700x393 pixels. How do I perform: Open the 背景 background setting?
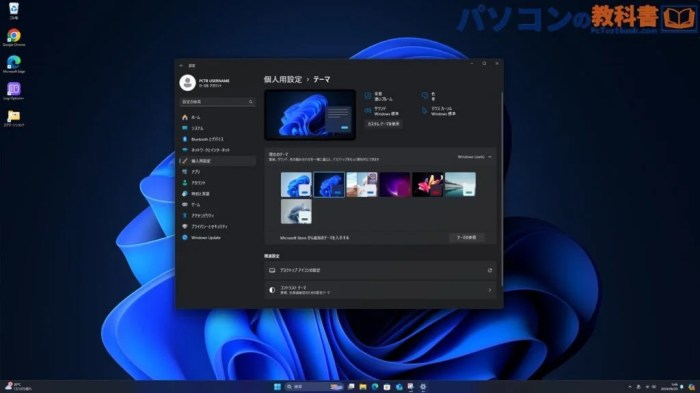click(x=379, y=96)
